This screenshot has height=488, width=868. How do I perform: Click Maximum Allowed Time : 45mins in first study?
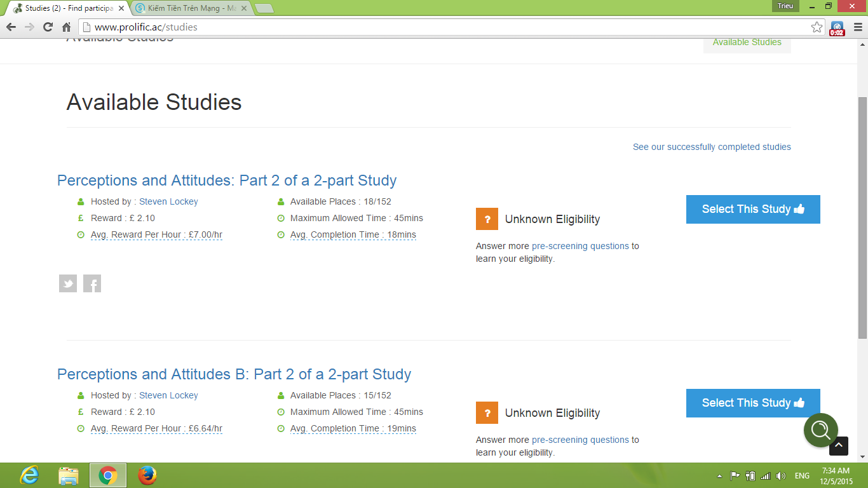tap(356, 218)
